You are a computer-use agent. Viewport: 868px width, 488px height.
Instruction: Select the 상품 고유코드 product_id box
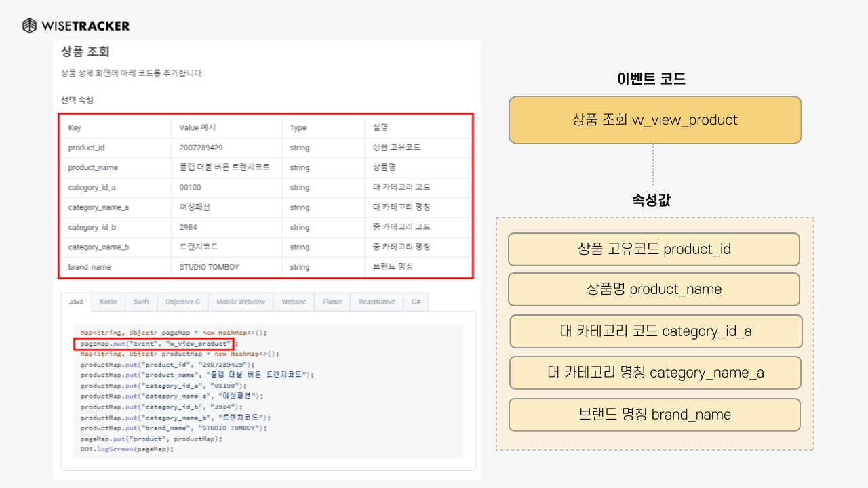point(654,249)
